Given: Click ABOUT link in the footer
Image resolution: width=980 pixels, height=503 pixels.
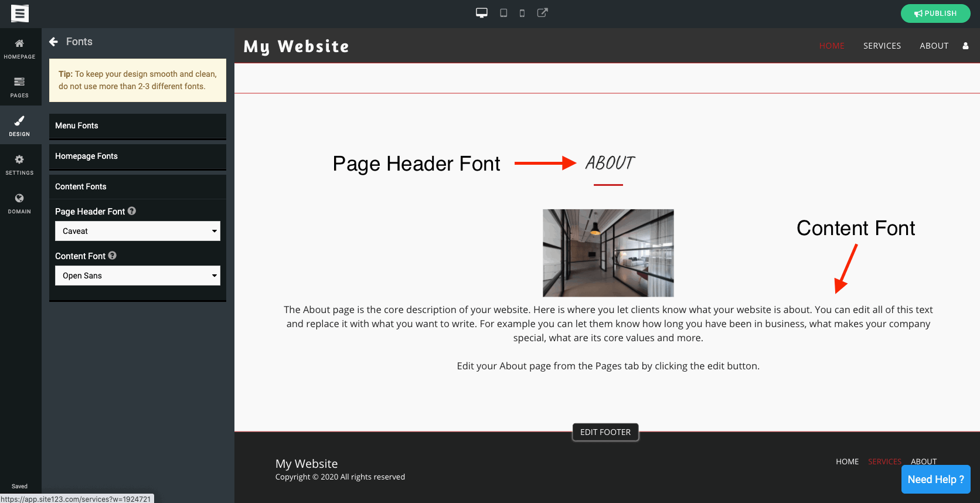Looking at the screenshot, I should pos(924,461).
